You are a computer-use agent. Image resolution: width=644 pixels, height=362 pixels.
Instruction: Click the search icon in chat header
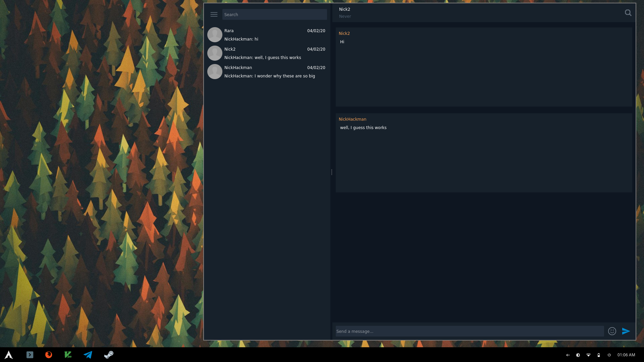[628, 13]
